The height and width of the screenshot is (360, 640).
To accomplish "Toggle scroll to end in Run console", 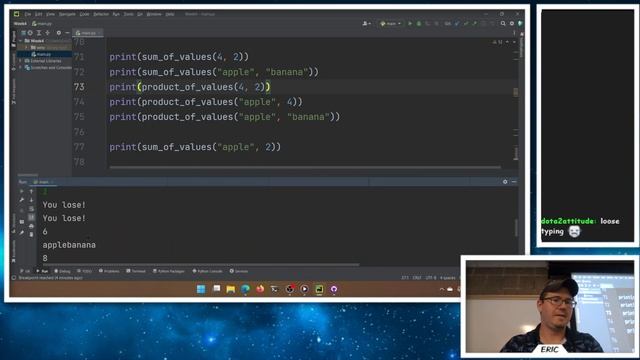I will [31, 218].
